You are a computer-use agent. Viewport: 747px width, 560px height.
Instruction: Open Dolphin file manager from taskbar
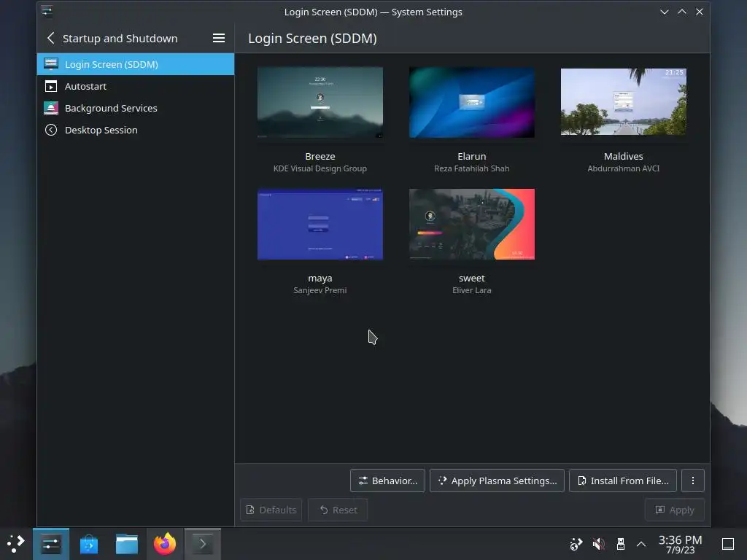pyautogui.click(x=127, y=544)
